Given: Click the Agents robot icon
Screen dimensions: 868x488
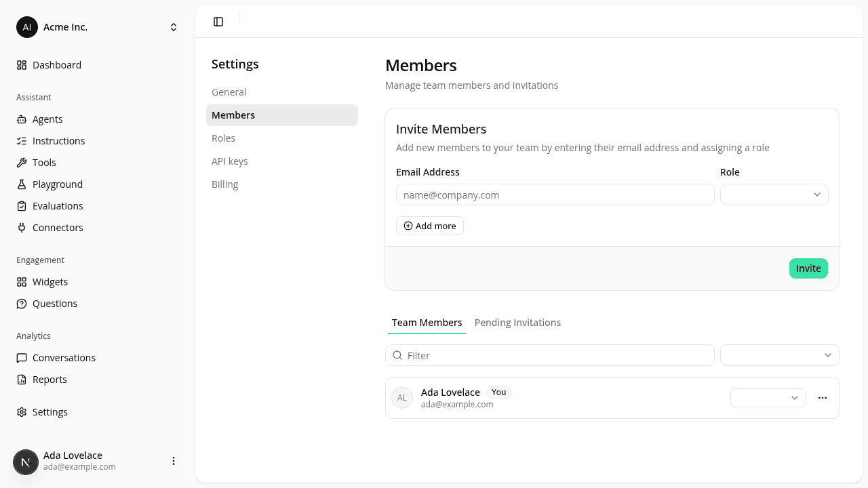Looking at the screenshot, I should pyautogui.click(x=22, y=119).
